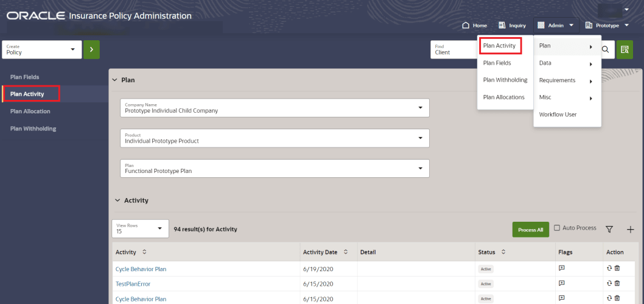Select Plan Fields in the Admin submenu
This screenshot has width=644, height=304.
coord(497,63)
